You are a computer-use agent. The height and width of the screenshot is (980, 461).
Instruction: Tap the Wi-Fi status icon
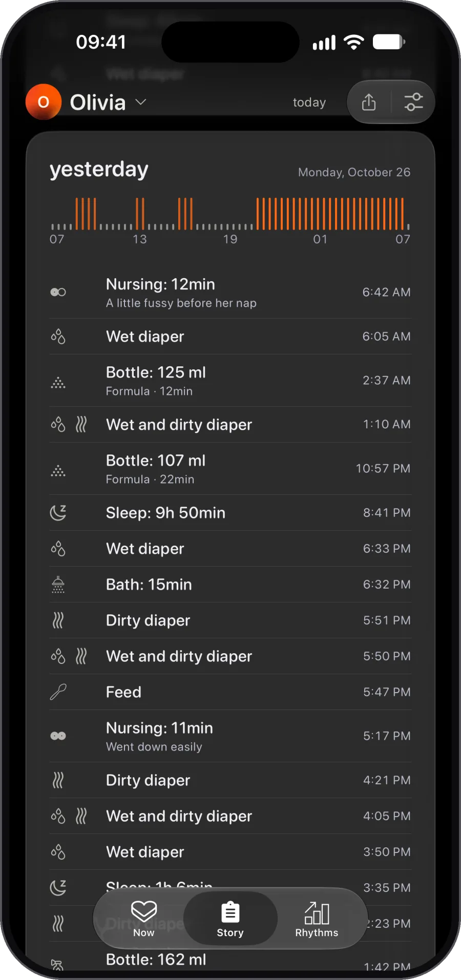[354, 42]
